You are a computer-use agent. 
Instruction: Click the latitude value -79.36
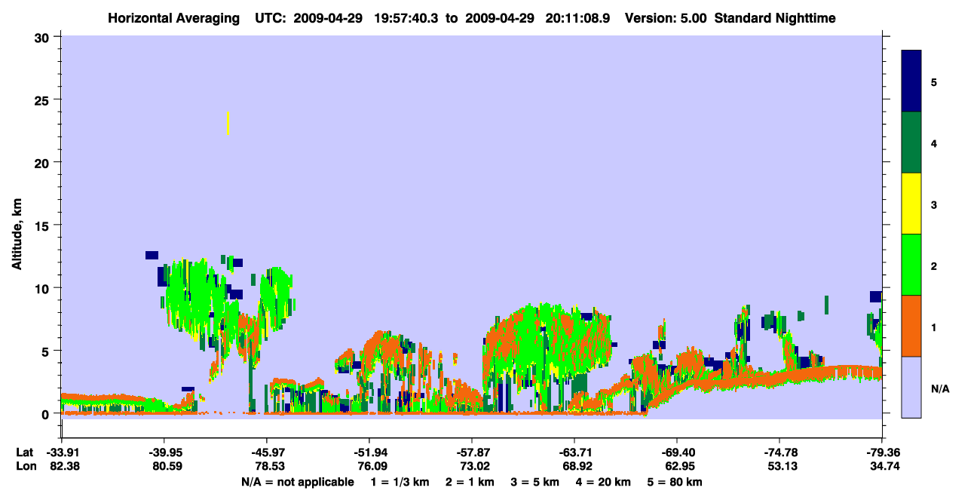click(x=882, y=452)
